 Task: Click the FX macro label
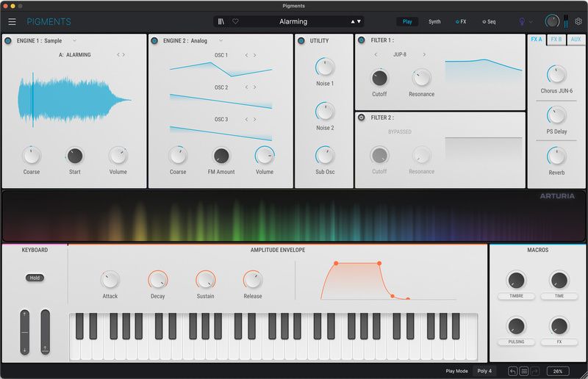tap(559, 342)
